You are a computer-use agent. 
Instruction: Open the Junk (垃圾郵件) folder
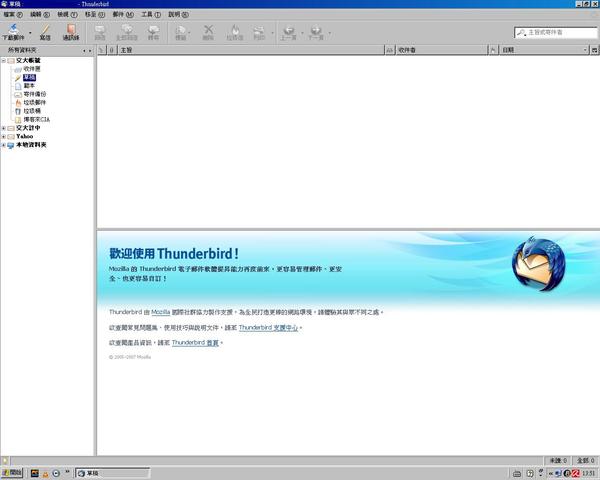point(34,103)
